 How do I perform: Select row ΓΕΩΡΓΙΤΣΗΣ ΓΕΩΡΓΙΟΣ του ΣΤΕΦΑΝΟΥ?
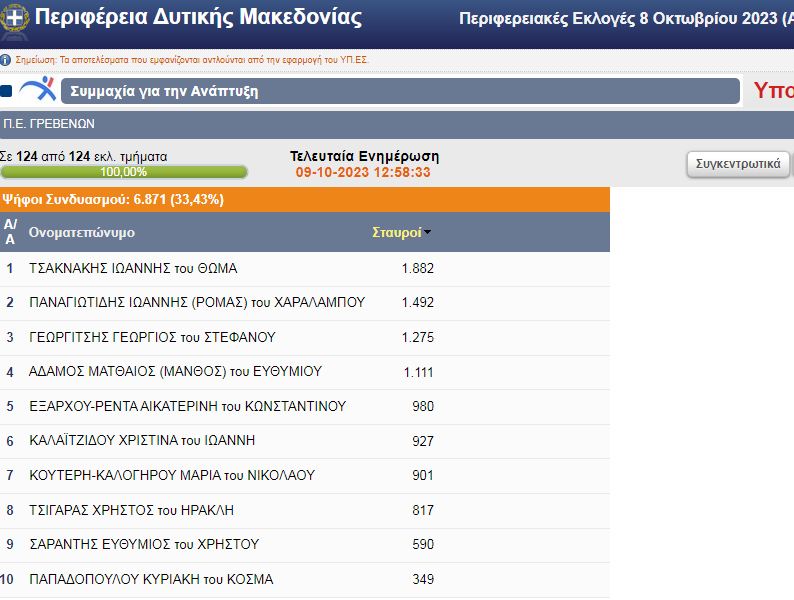pyautogui.click(x=305, y=338)
